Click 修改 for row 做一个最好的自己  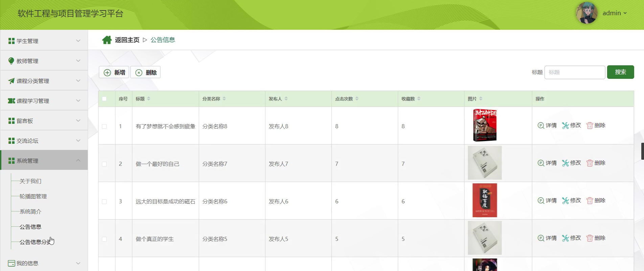point(571,163)
